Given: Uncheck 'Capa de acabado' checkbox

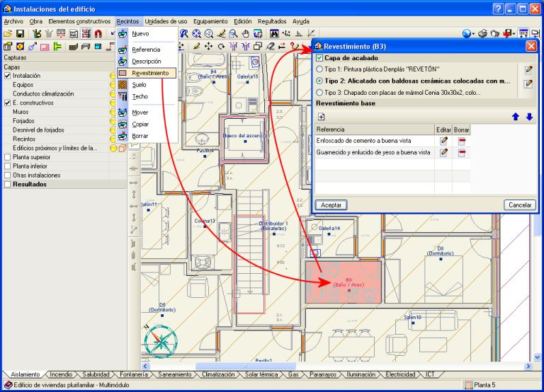Looking at the screenshot, I should tap(319, 58).
